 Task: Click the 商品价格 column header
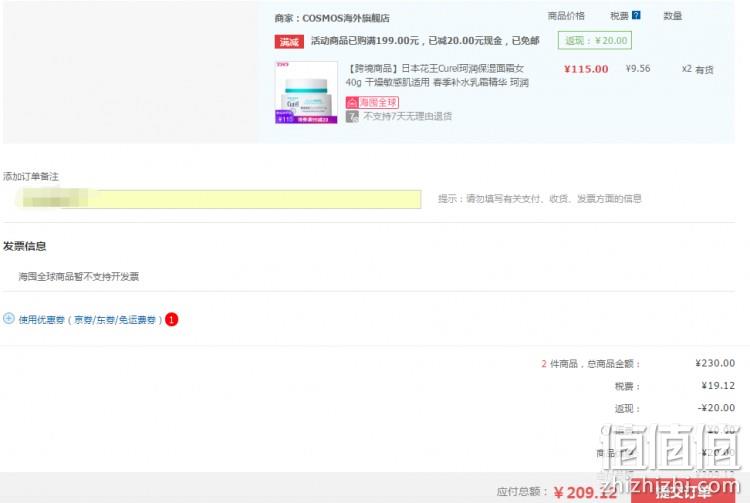566,16
